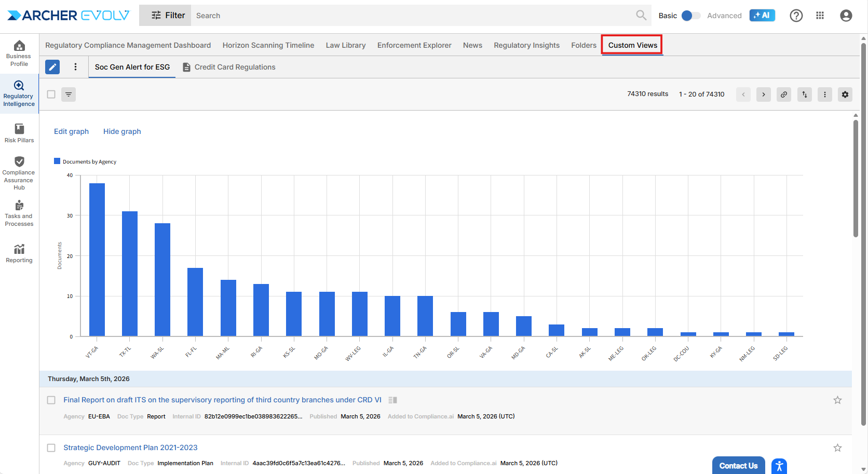The image size is (868, 474).
Task: Open the accessibility options button
Action: pos(779,466)
